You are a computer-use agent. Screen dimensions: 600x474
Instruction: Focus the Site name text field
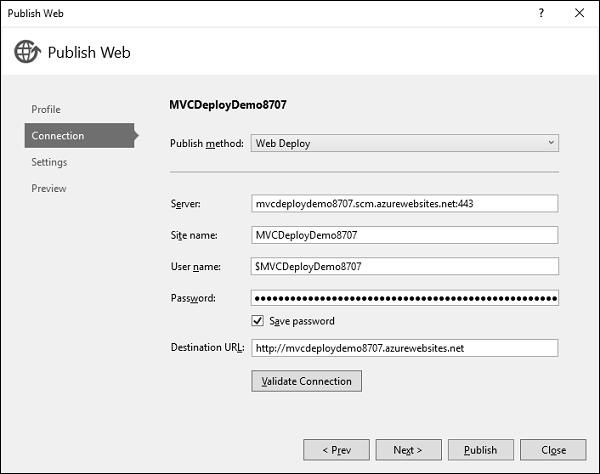(x=405, y=235)
